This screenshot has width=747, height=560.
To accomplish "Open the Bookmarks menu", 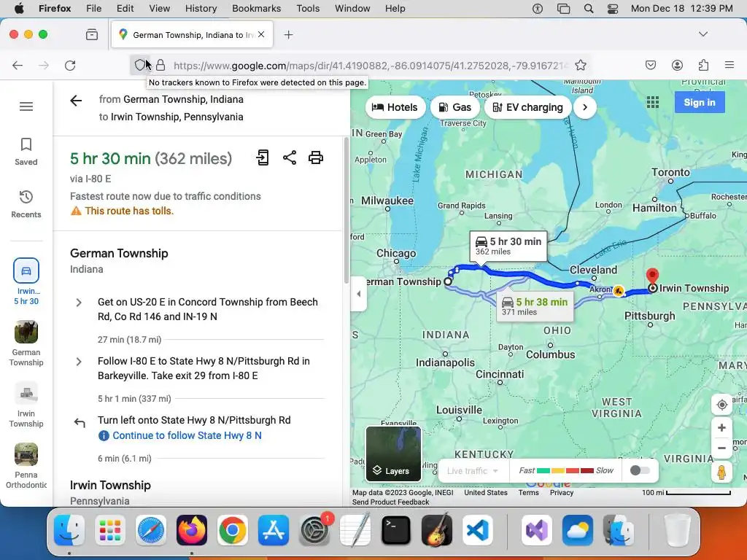I will (x=256, y=9).
